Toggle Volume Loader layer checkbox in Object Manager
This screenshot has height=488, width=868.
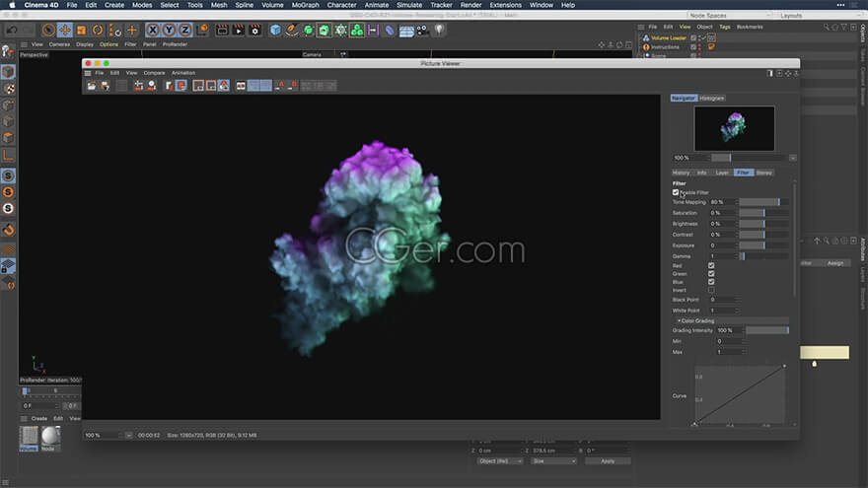click(693, 38)
